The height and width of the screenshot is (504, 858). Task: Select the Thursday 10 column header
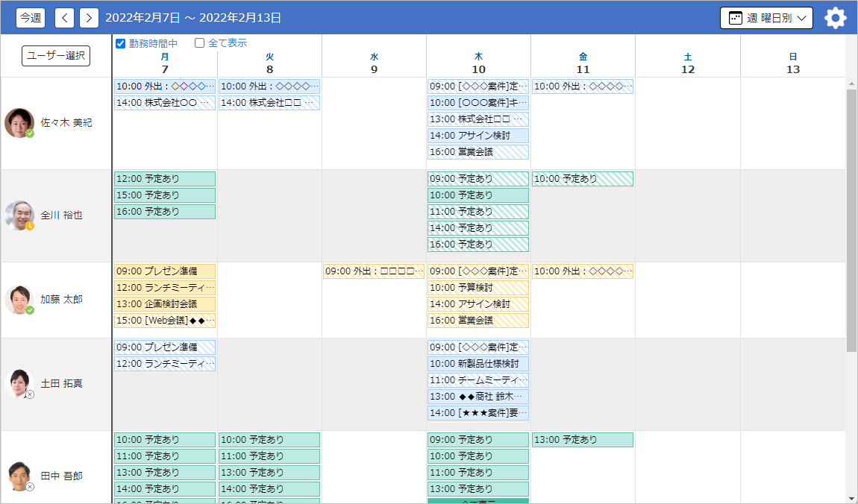point(478,63)
